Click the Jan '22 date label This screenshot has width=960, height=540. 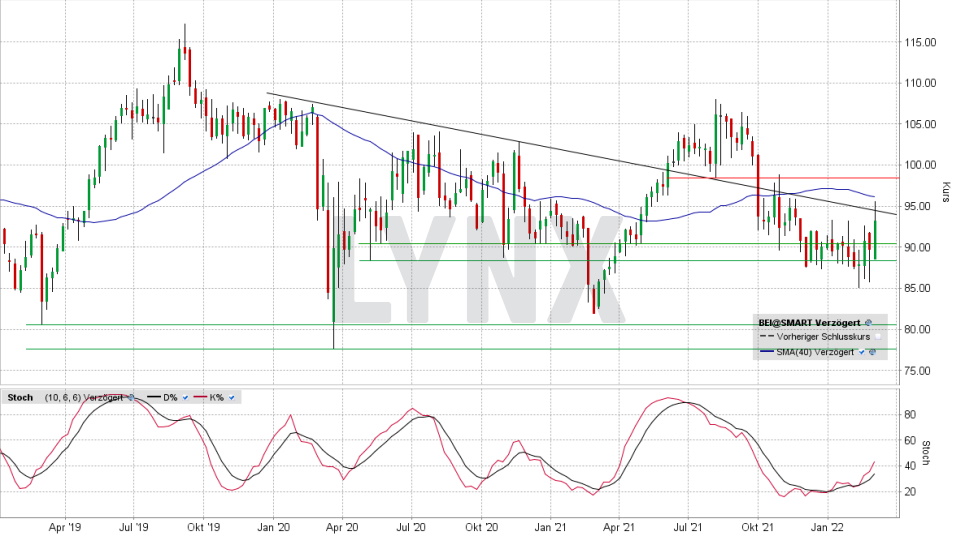click(828, 527)
